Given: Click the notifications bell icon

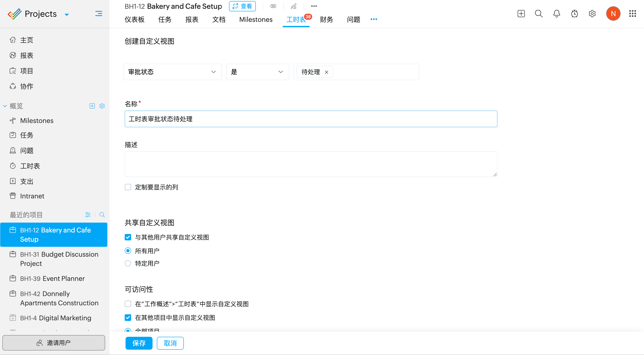Looking at the screenshot, I should pos(557,13).
